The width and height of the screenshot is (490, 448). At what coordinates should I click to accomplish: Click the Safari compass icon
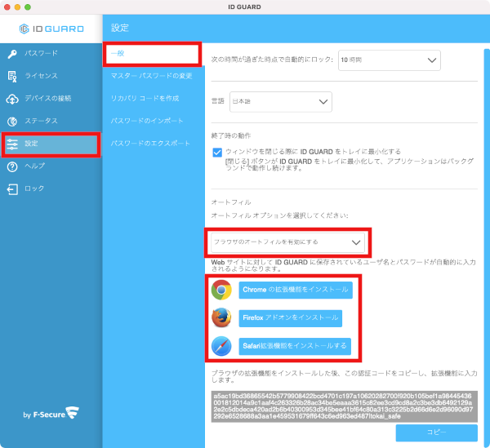221,346
